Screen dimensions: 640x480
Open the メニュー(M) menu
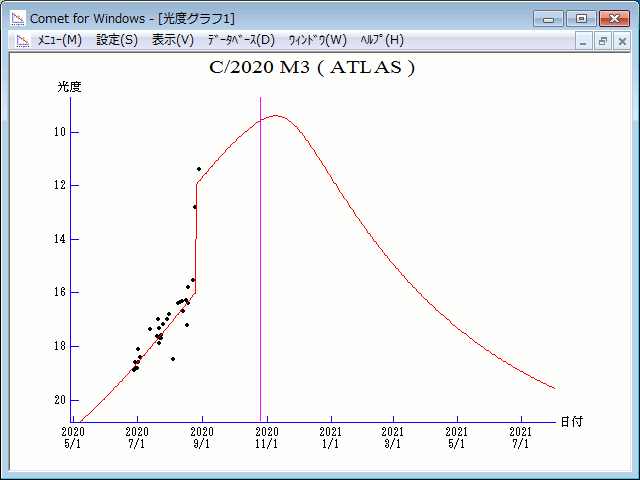coord(59,40)
